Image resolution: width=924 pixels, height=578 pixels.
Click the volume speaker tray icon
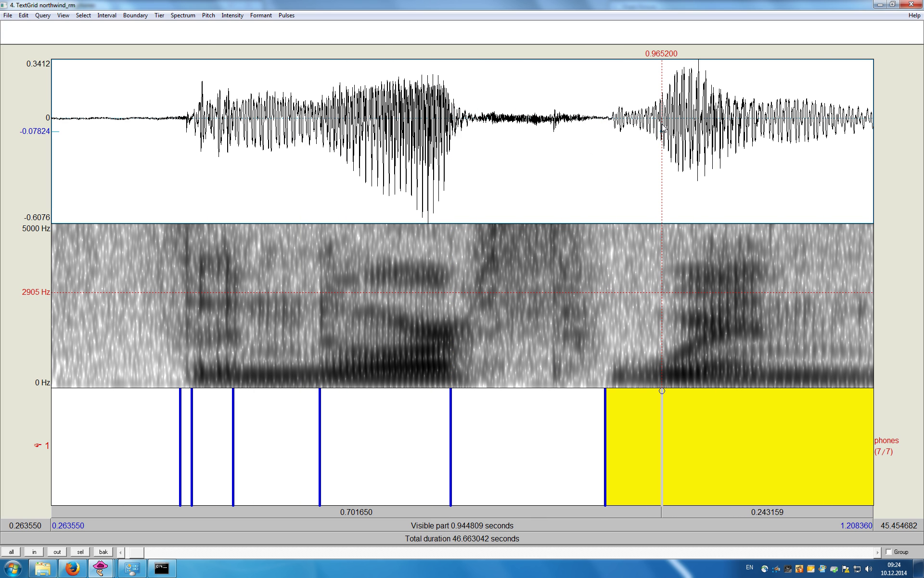coord(869,569)
